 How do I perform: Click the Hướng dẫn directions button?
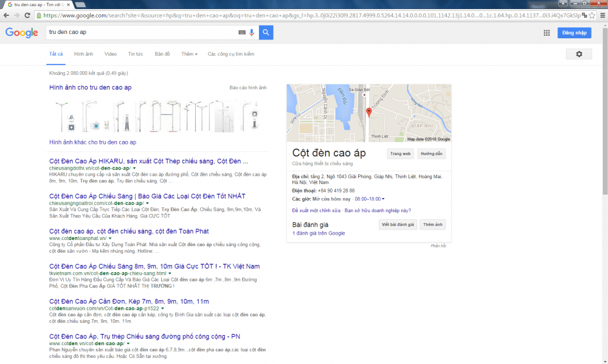pos(432,154)
